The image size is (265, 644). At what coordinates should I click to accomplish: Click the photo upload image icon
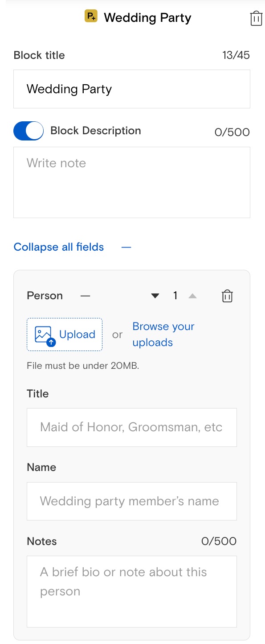point(45,334)
